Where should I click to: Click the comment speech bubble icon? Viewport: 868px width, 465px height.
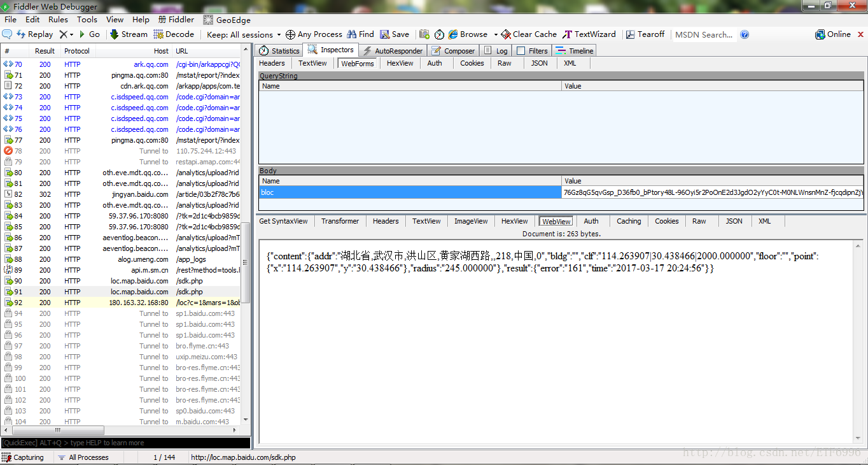pyautogui.click(x=7, y=34)
